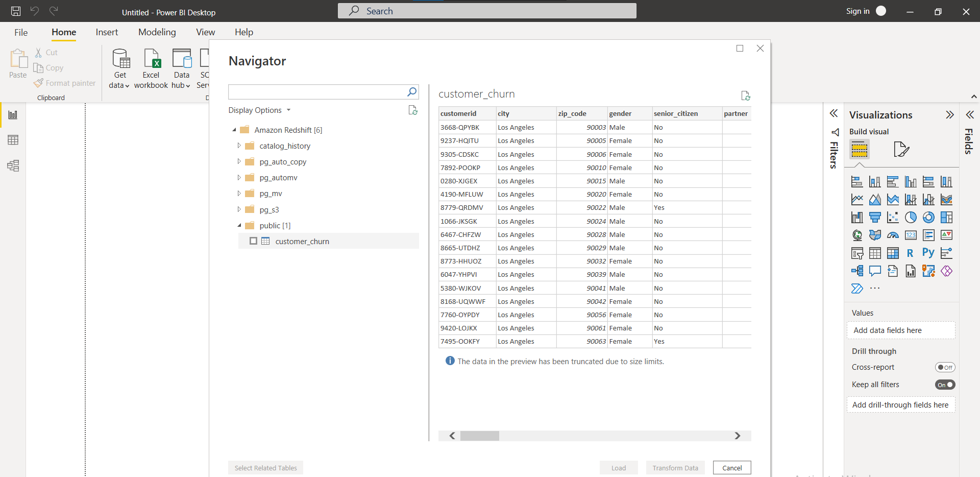Click the title bar Search box

[487, 11]
